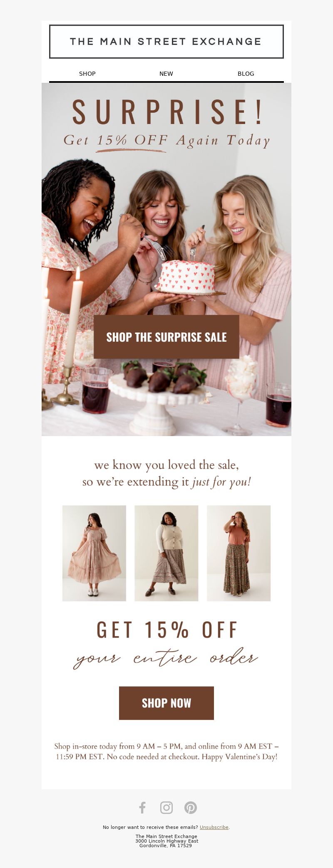
Task: Open the cream vest and skirt photo
Action: click(166, 553)
